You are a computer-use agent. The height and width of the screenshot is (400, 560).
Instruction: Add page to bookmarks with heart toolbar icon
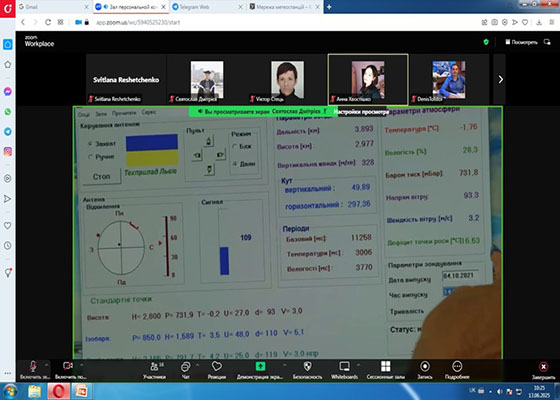pos(525,22)
